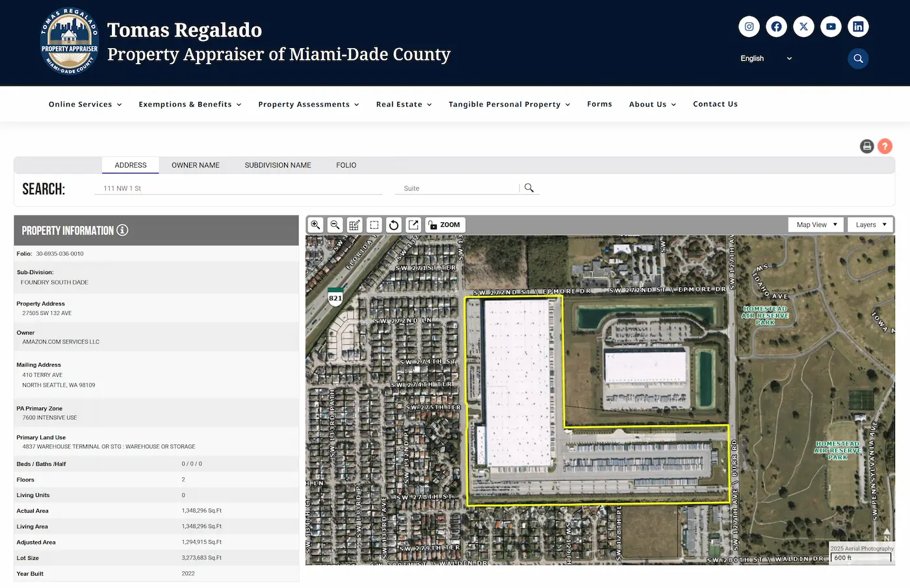Open the orange help question icon
The image size is (910, 588).
pos(885,146)
